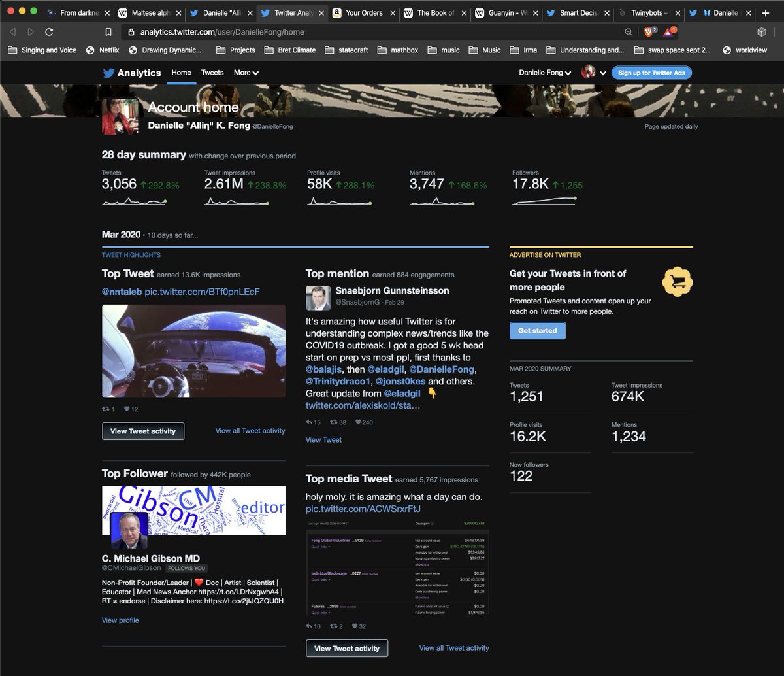This screenshot has width=784, height=676.
Task: Close the Your Orders Amazon tab
Action: [x=393, y=12]
